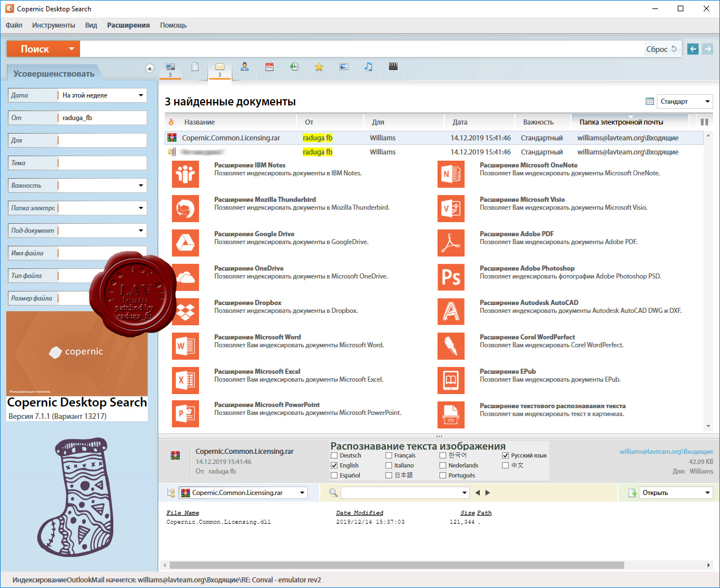Click the Dropbox extension icon
This screenshot has width=720, height=588.
point(187,312)
